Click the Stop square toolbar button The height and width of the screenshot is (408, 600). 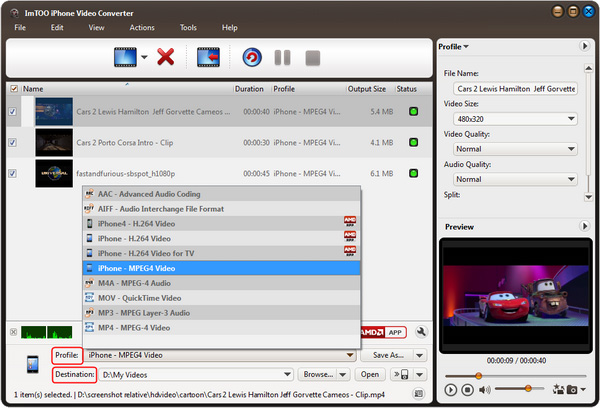(x=313, y=58)
